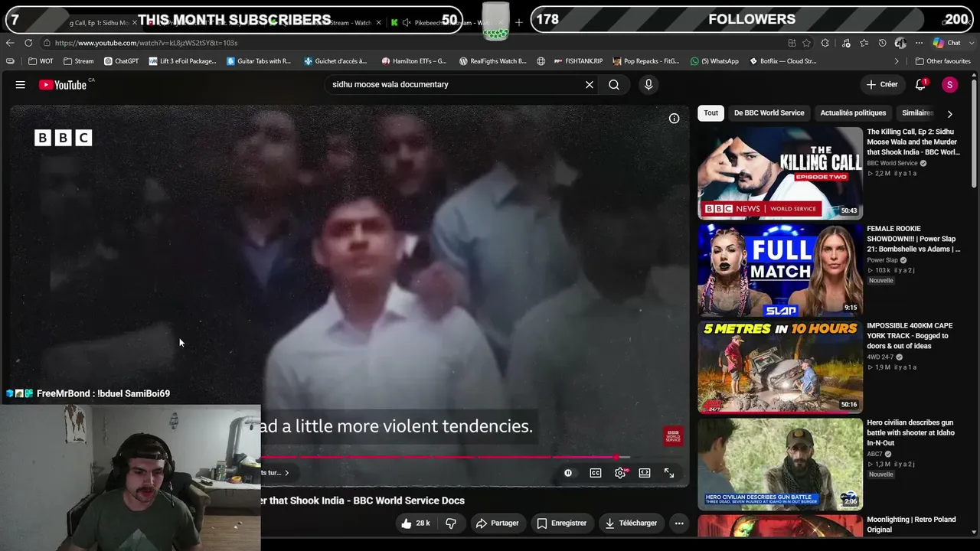Click the "Hero civilian describes gun battle" title

click(910, 433)
